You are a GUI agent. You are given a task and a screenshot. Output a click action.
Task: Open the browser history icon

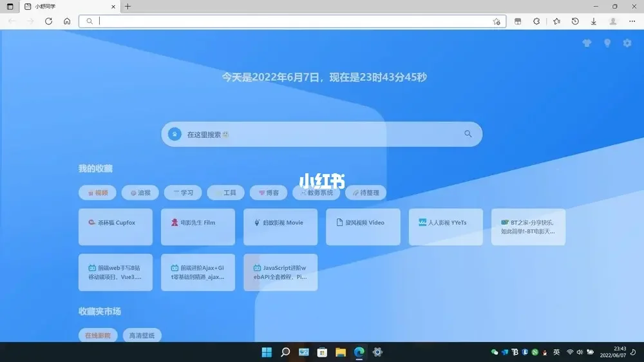coord(575,21)
